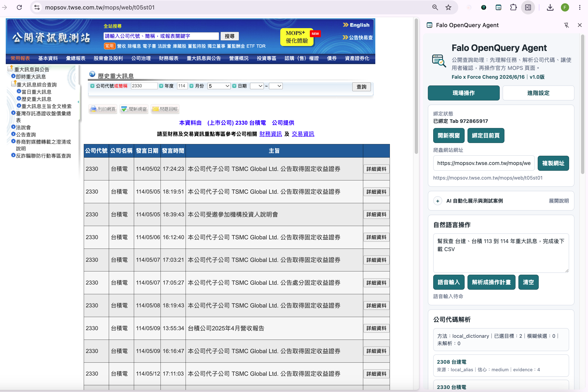
Task: Click the 開新視窗 button in agent panel
Action: tap(449, 136)
